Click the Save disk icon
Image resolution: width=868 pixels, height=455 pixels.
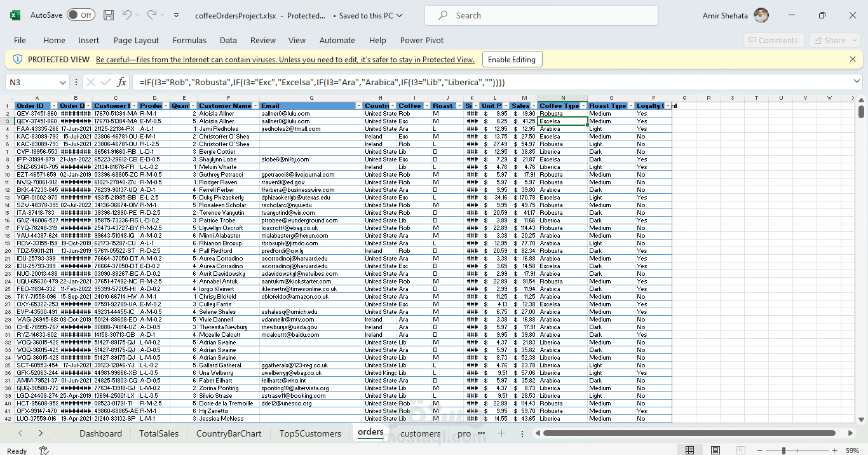click(109, 15)
